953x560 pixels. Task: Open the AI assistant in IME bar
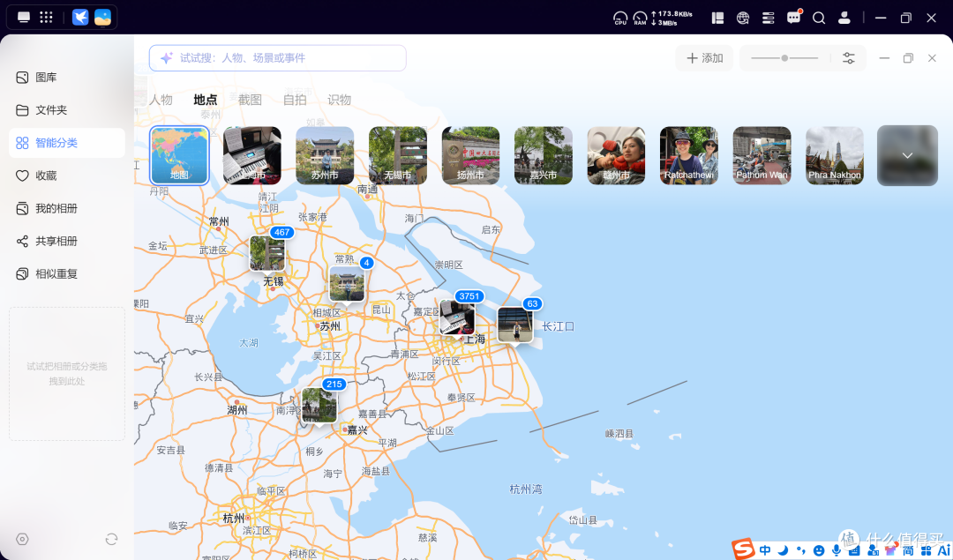[943, 550]
